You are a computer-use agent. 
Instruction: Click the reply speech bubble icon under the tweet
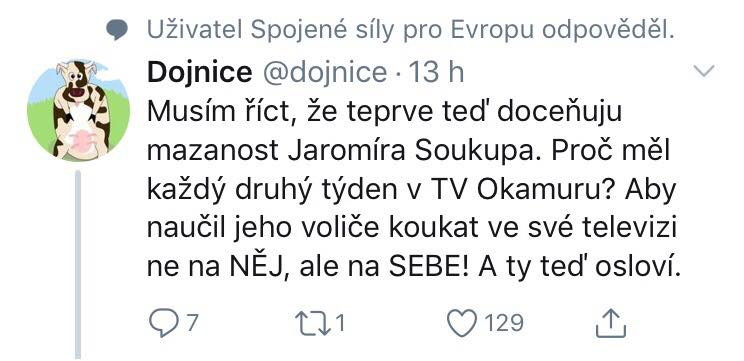(165, 323)
